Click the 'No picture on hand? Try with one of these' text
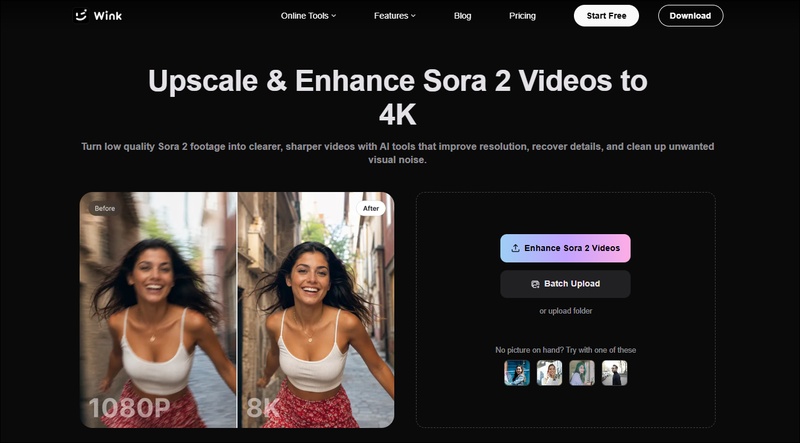 565,350
